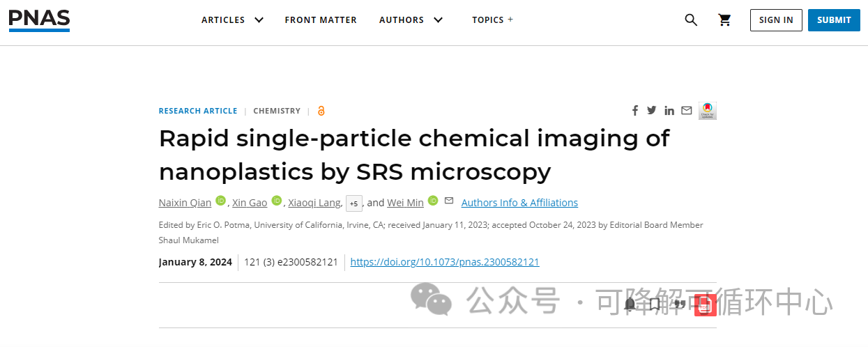
Task: Open the site search magnifier
Action: point(691,20)
